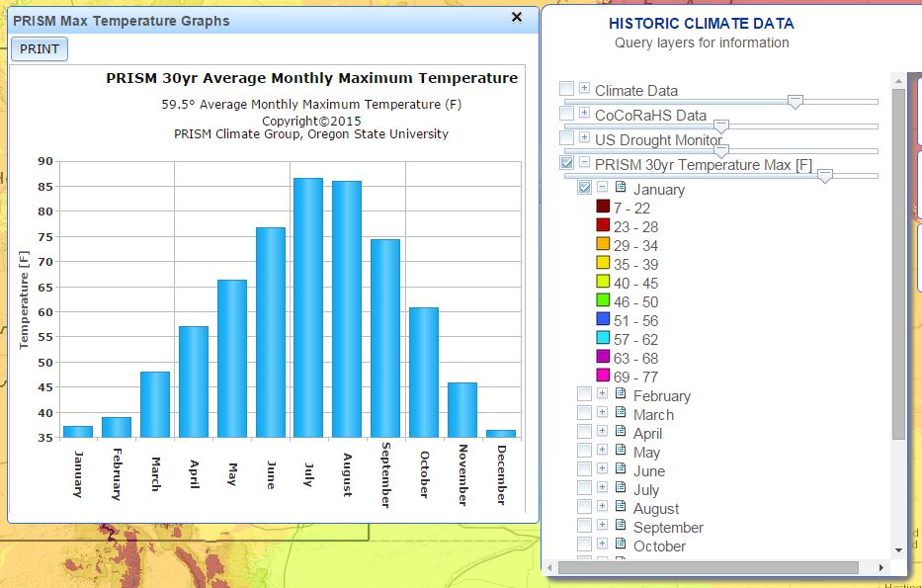Expand the February sublayer legend
The image size is (922, 588).
[602, 394]
